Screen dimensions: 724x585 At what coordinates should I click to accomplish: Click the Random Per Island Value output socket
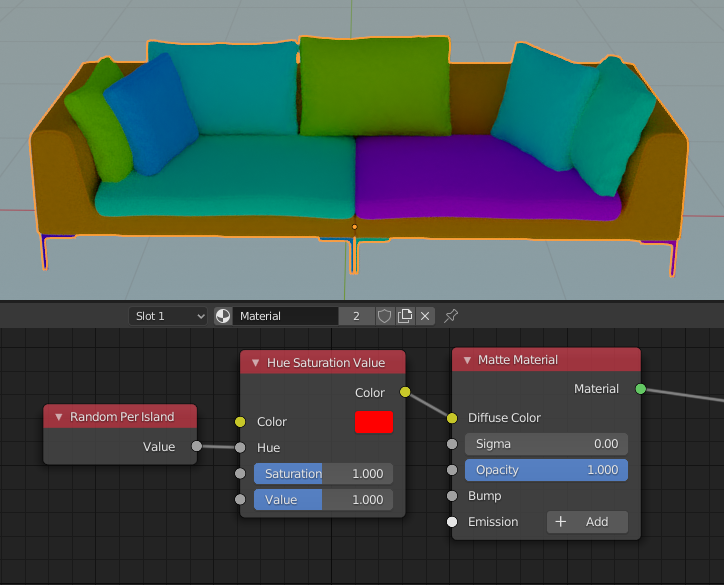coord(196,447)
